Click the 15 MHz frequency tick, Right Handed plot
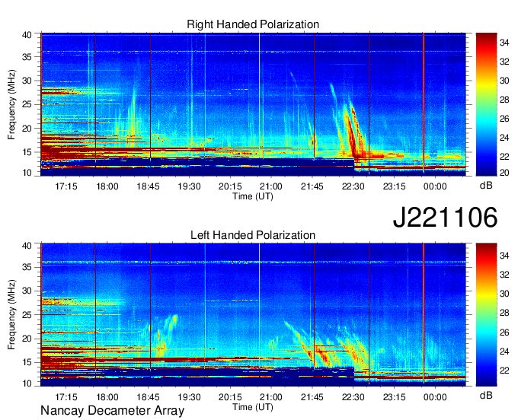 [27, 152]
